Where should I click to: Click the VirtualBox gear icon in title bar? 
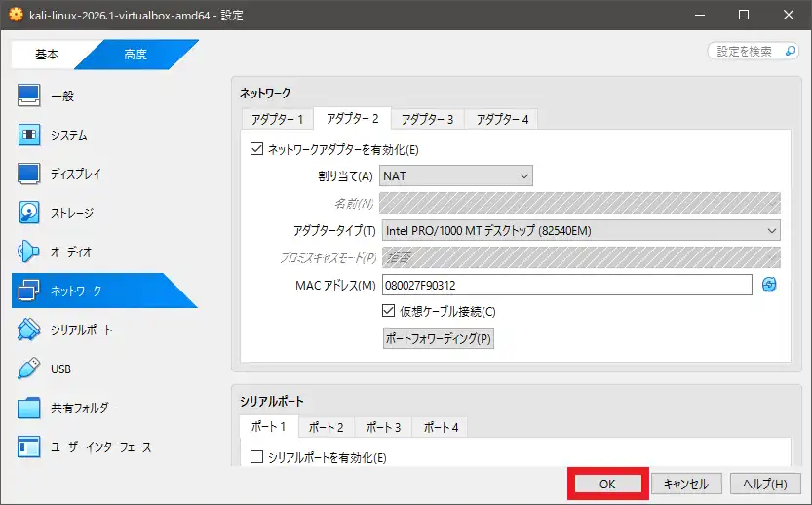[16, 15]
